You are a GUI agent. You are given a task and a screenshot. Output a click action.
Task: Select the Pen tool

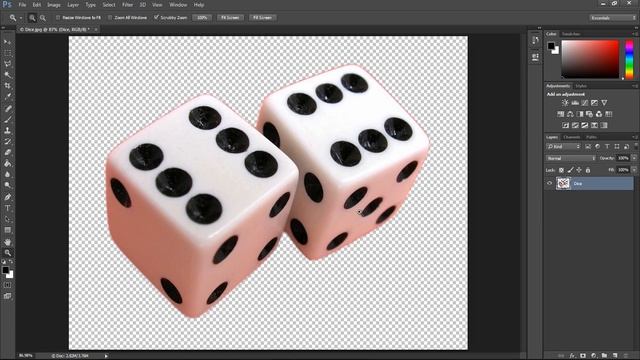[7, 197]
